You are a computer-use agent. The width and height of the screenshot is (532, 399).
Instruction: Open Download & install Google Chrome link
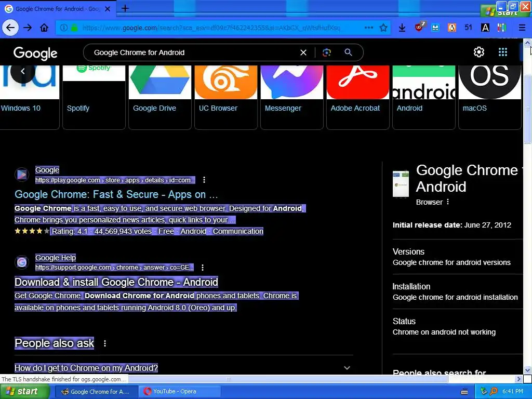tap(116, 282)
